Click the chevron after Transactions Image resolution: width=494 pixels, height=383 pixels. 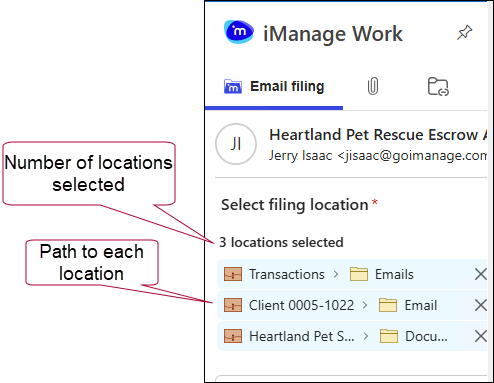point(336,275)
